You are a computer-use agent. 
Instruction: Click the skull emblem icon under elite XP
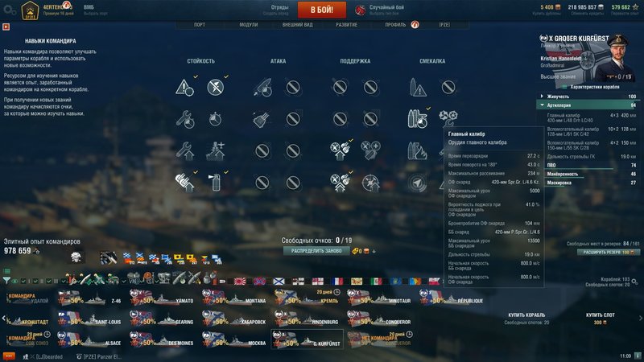pos(76,257)
